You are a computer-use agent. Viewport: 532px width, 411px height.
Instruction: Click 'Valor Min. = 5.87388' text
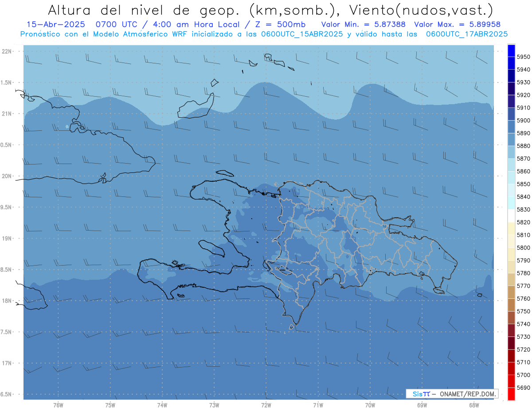(x=363, y=24)
